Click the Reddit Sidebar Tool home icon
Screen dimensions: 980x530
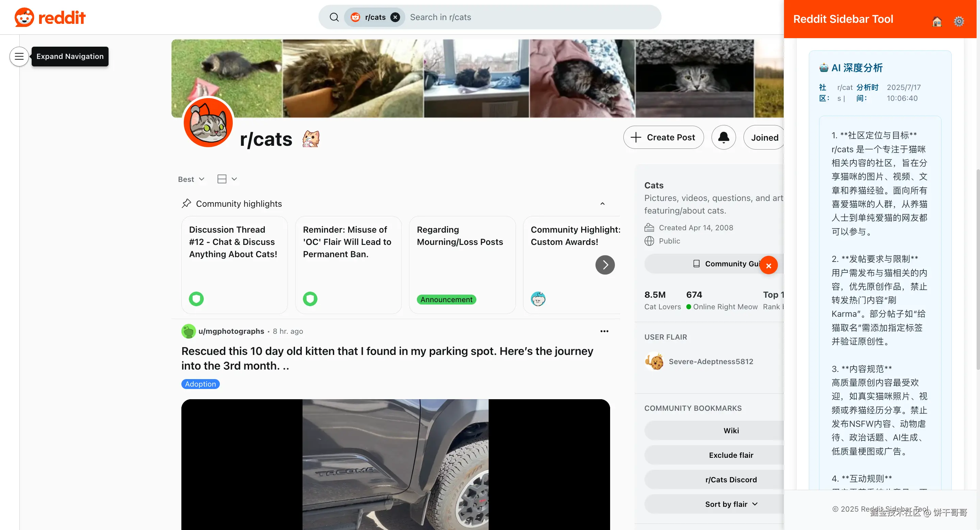click(x=937, y=21)
